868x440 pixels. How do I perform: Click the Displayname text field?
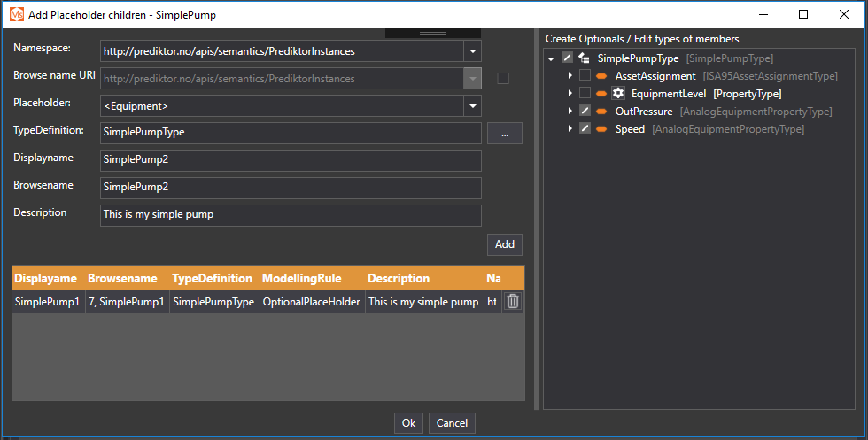[x=291, y=160]
